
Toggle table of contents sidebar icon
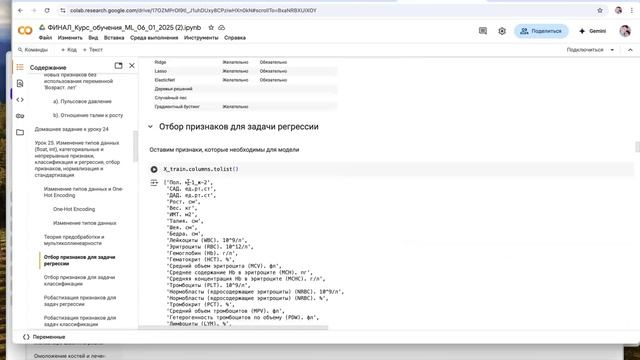(20, 67)
